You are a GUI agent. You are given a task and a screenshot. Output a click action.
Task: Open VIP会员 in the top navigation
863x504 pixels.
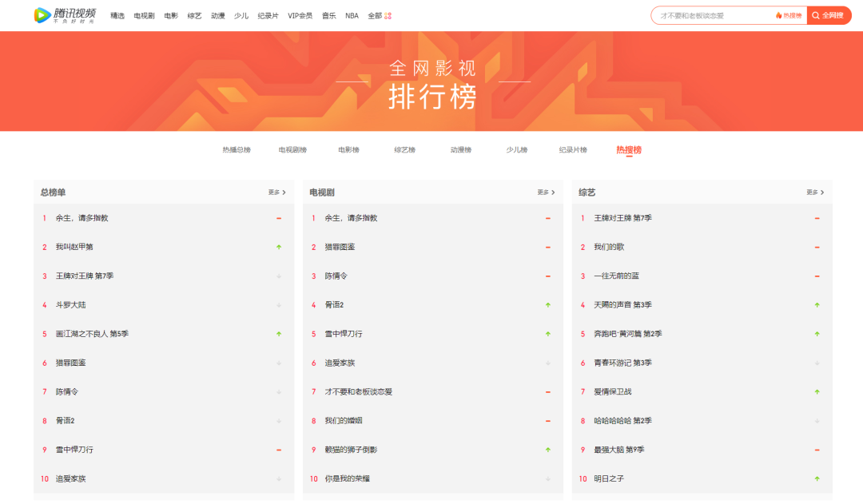(300, 16)
